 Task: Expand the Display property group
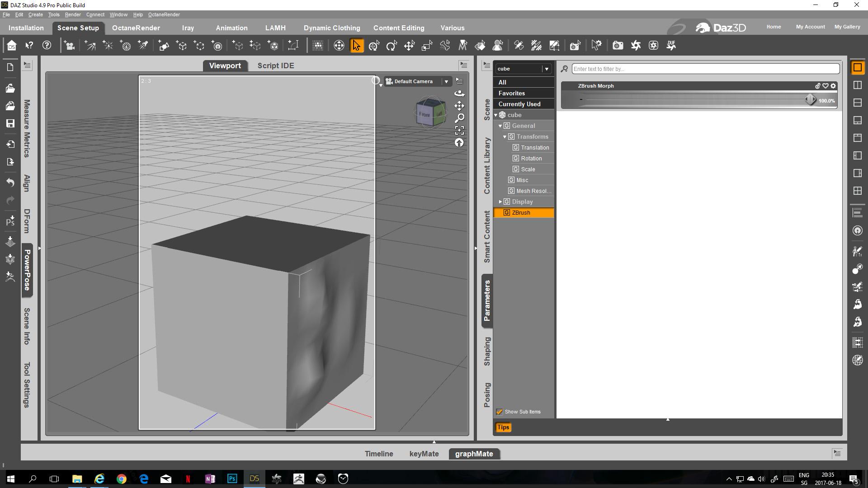pyautogui.click(x=500, y=202)
